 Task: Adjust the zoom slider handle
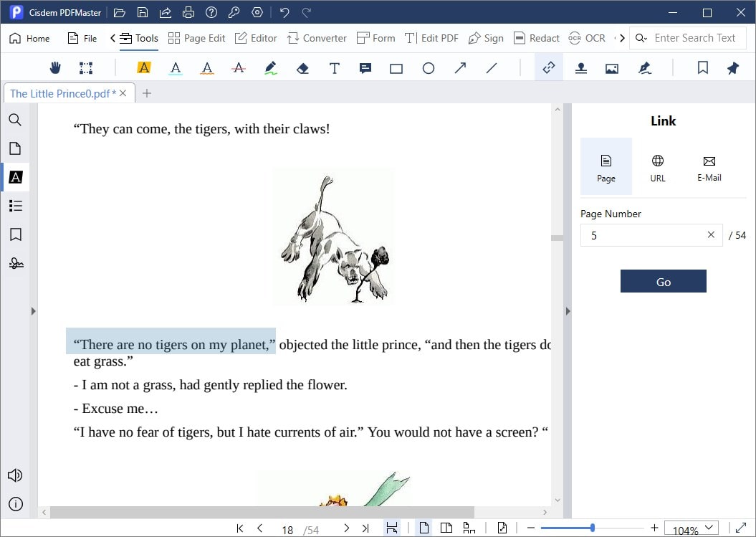(x=592, y=528)
